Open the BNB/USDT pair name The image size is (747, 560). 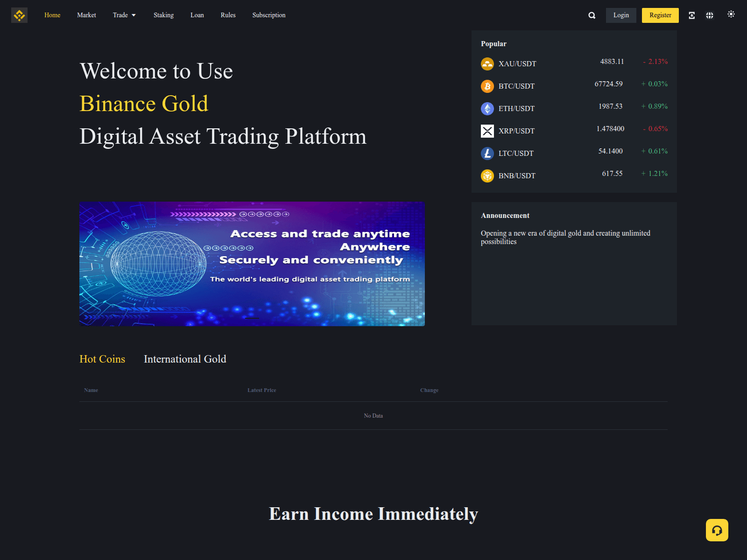click(517, 176)
